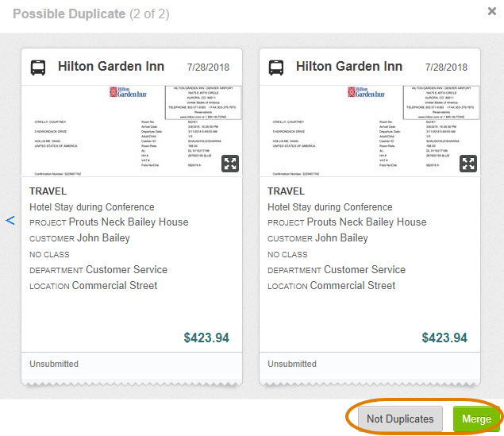Click bus travel icon on right card
Image resolution: width=504 pixels, height=436 pixels.
(x=276, y=68)
